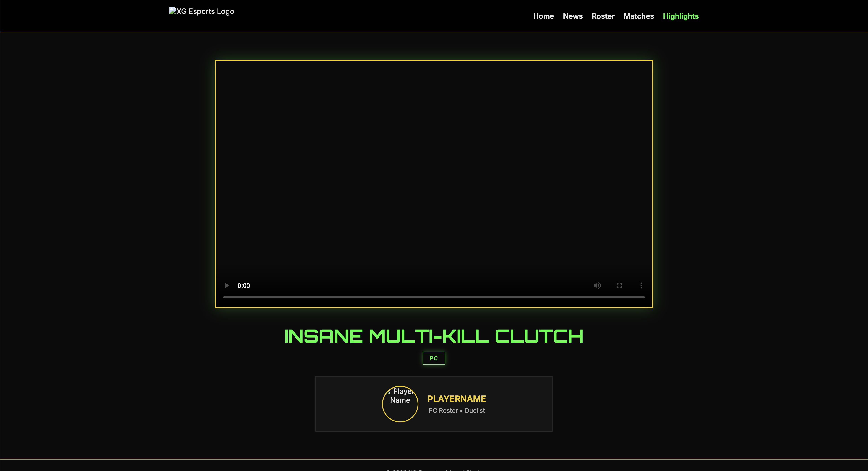
Task: Click the PC platform badge
Action: point(434,358)
